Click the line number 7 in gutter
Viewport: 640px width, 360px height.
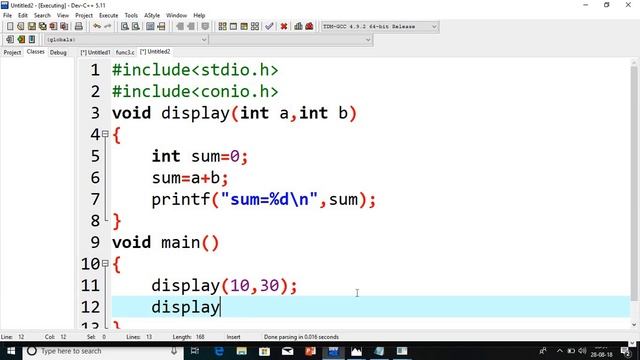(95, 200)
